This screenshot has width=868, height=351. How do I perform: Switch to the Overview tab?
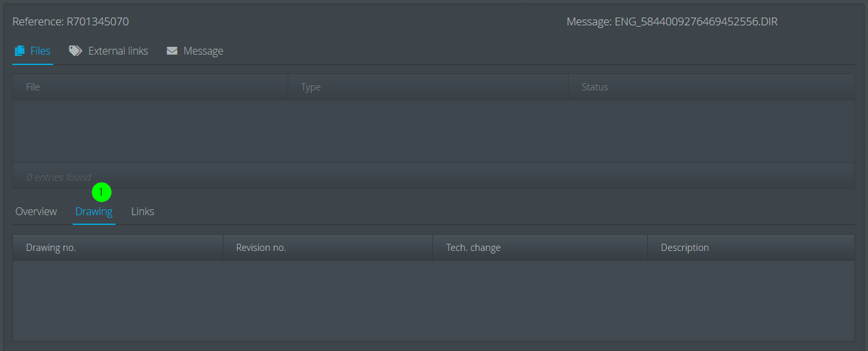point(36,211)
